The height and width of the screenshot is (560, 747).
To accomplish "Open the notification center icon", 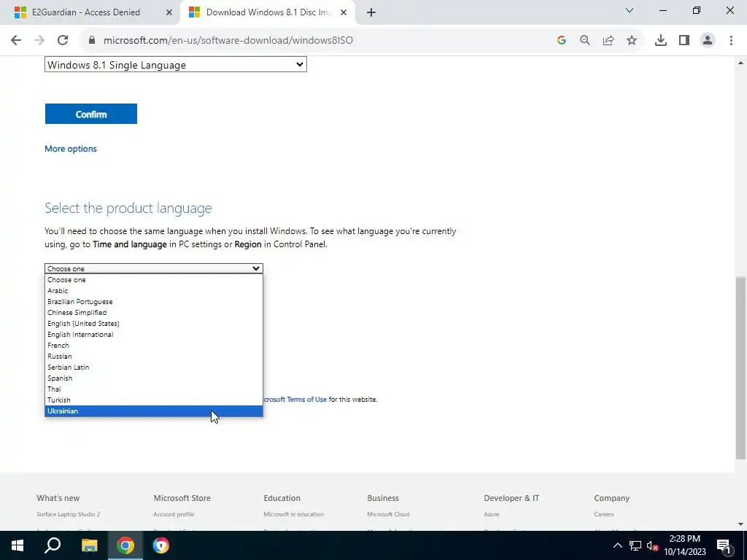I will [x=724, y=545].
